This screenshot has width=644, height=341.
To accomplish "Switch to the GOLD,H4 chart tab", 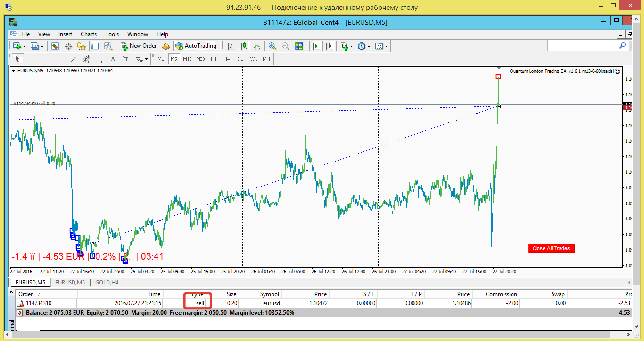I will (107, 283).
